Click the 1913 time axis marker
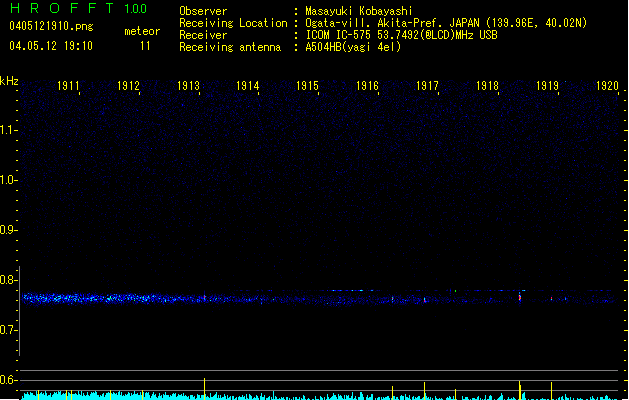Image resolution: width=629 pixels, height=400 pixels. [188, 86]
